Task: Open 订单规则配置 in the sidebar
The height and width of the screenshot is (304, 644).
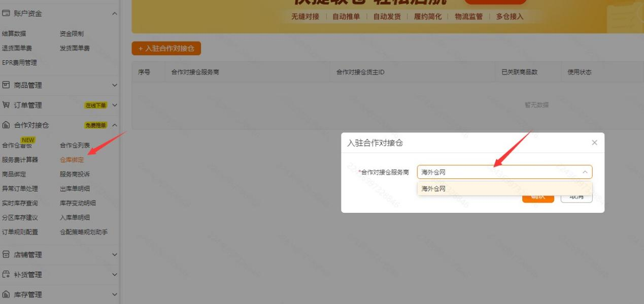Action: 20,232
